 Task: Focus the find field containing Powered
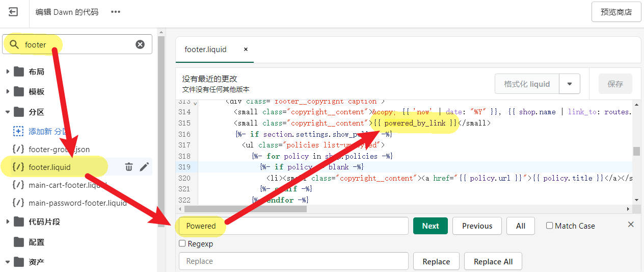coord(293,226)
